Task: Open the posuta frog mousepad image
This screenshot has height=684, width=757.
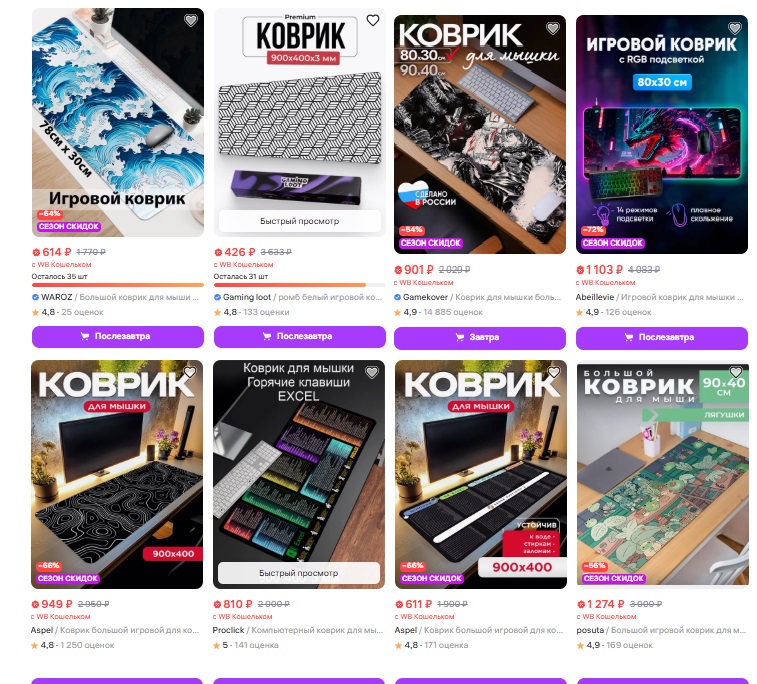Action: coord(663,475)
